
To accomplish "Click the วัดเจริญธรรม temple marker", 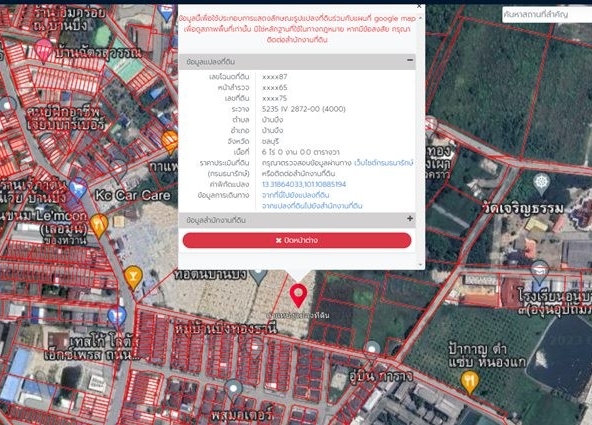I will pyautogui.click(x=541, y=184).
